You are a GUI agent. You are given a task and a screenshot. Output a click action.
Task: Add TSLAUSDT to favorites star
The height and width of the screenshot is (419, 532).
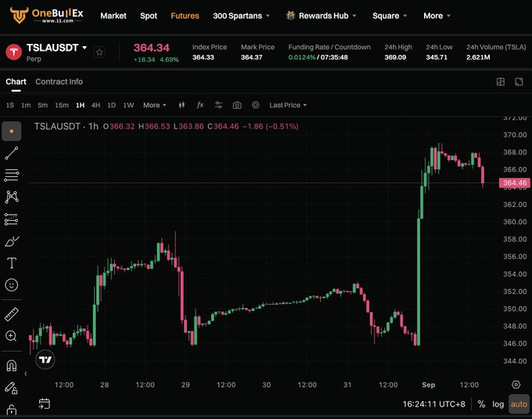pyautogui.click(x=99, y=52)
